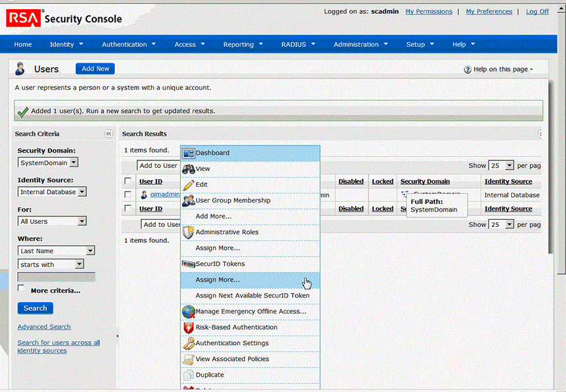Sort by top Security Domain column header
The image size is (566, 392).
[x=425, y=181]
